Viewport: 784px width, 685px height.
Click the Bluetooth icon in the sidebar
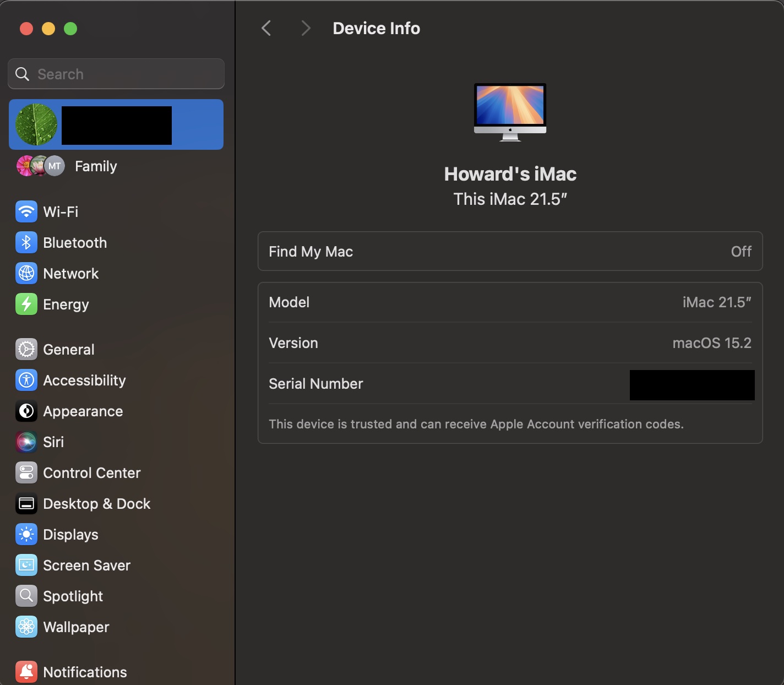[26, 242]
